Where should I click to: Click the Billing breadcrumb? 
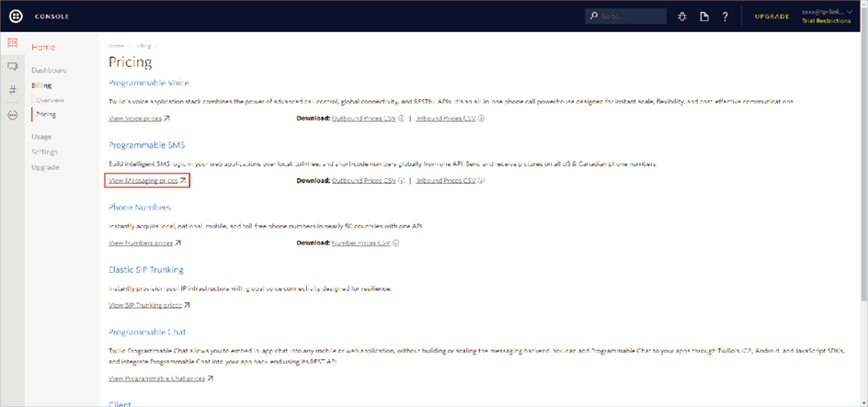(143, 46)
